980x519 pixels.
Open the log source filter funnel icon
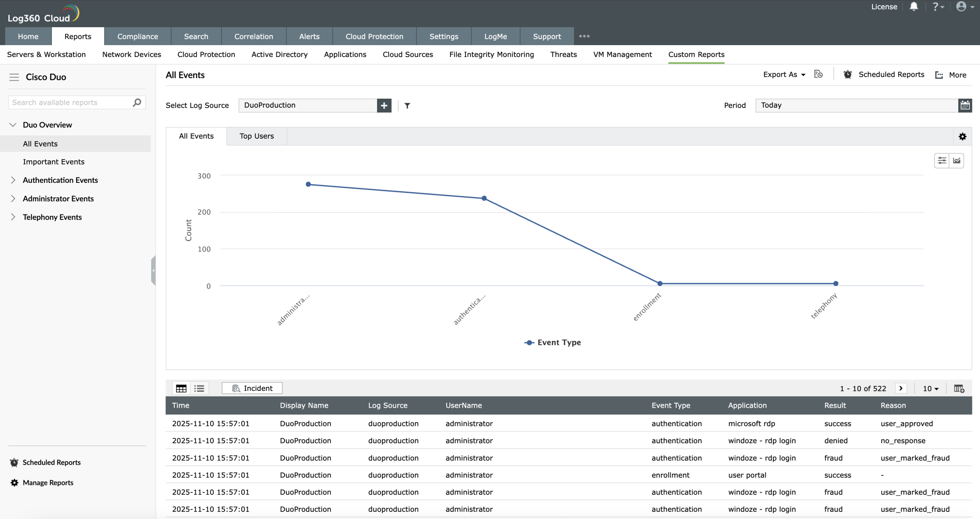point(407,106)
